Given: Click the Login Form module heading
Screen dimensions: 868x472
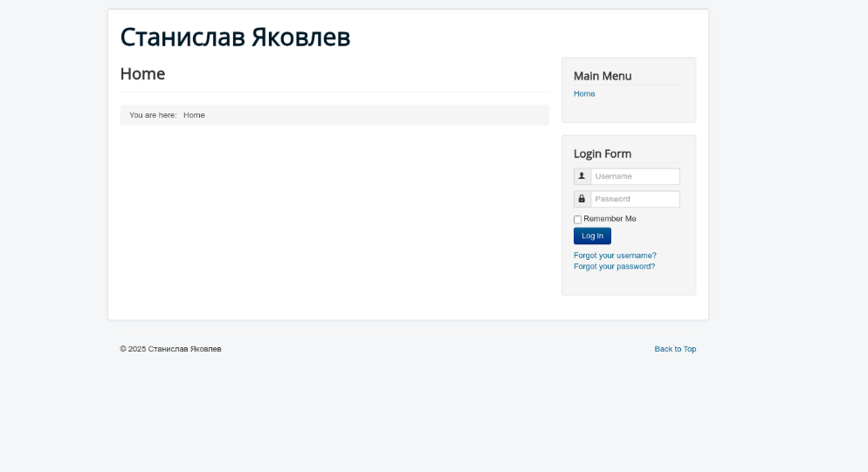Looking at the screenshot, I should [x=603, y=154].
